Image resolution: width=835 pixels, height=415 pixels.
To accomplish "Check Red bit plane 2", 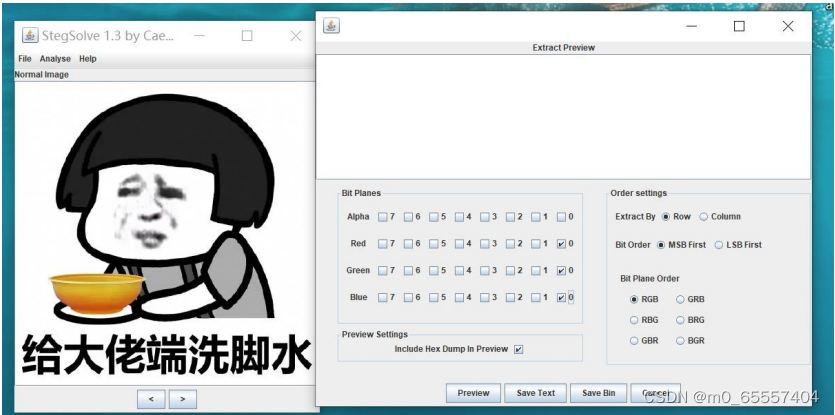I will click(x=510, y=243).
